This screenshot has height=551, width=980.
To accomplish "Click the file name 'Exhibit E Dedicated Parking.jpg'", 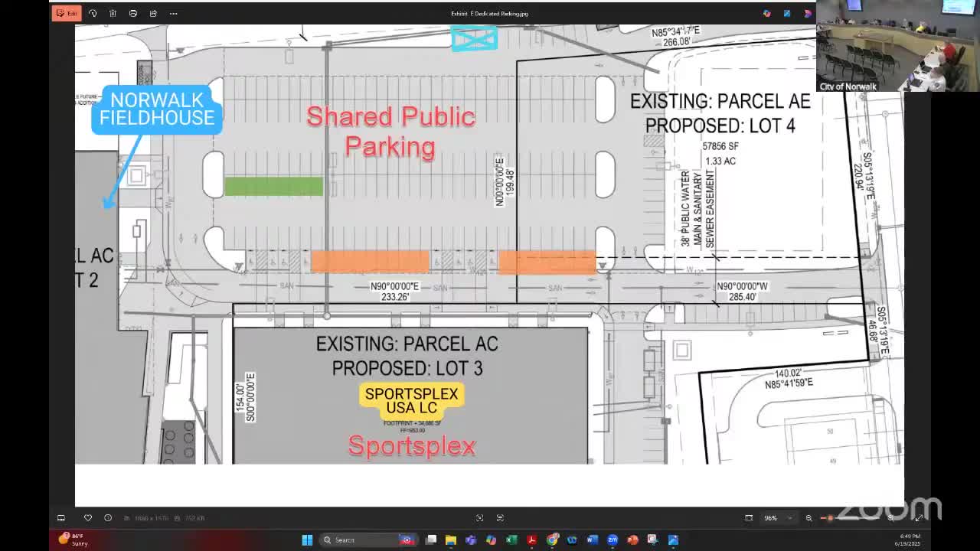I will [489, 14].
